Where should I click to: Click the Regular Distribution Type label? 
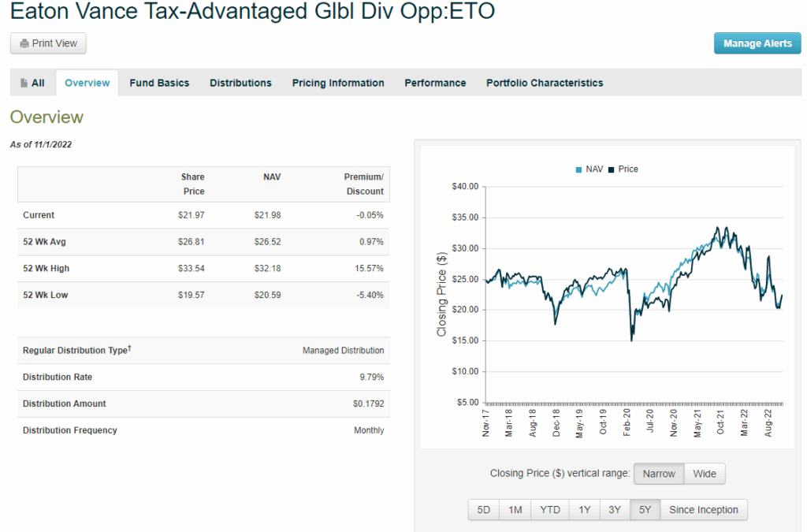pyautogui.click(x=76, y=350)
